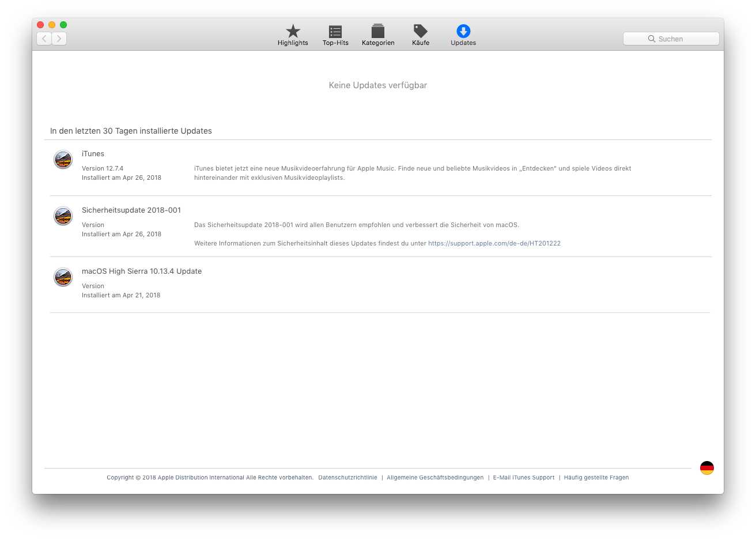Open the Datenschutzrichtlinie link
Screen dimensions: 756x540
(x=347, y=478)
